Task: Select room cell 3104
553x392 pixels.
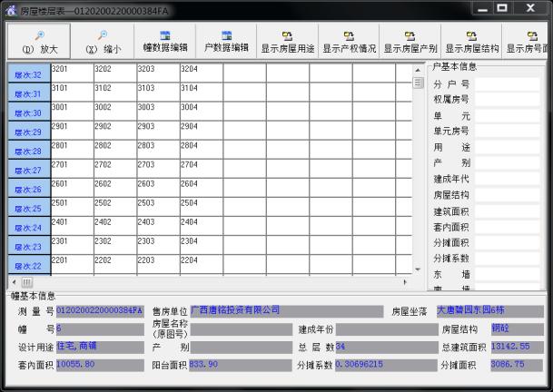Action: pyautogui.click(x=202, y=93)
